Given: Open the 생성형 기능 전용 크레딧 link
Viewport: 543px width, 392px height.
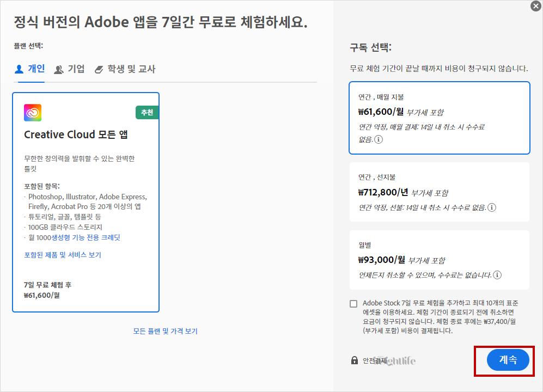Looking at the screenshot, I should coord(86,237).
